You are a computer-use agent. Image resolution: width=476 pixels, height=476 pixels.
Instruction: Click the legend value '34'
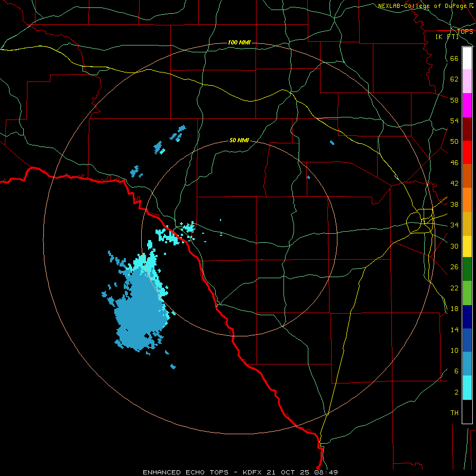coord(454,225)
